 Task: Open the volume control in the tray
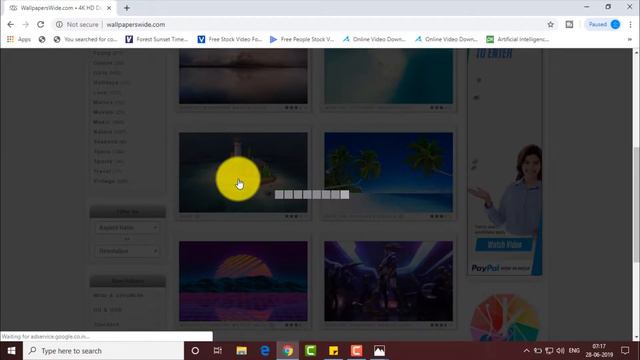tap(560, 351)
